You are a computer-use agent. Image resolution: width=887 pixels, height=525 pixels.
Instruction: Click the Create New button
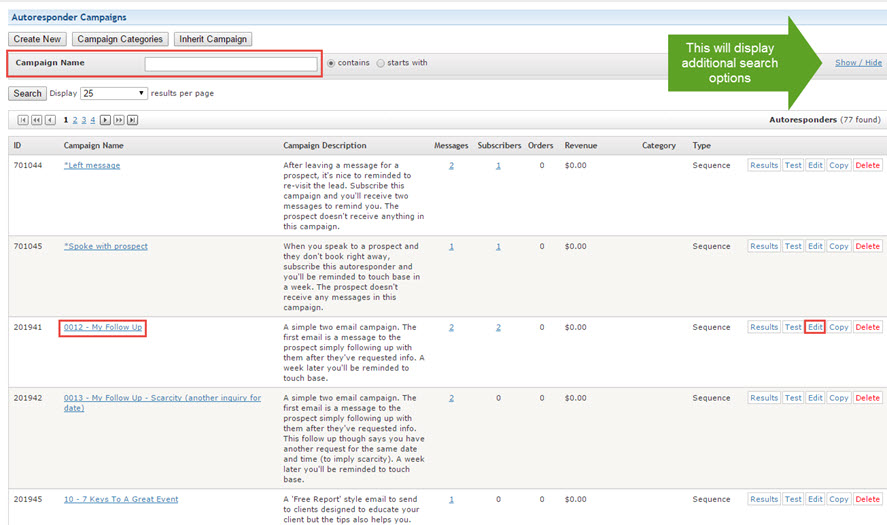pos(38,39)
